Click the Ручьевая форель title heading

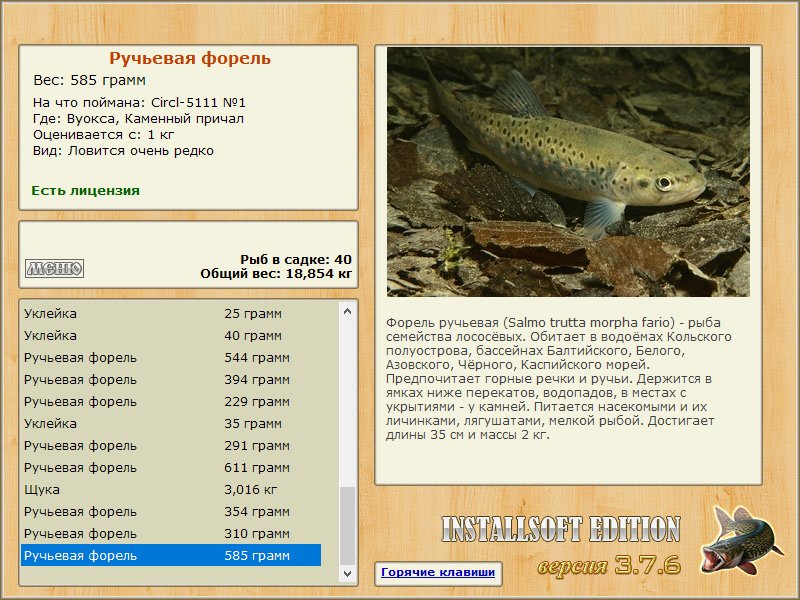pos(190,59)
